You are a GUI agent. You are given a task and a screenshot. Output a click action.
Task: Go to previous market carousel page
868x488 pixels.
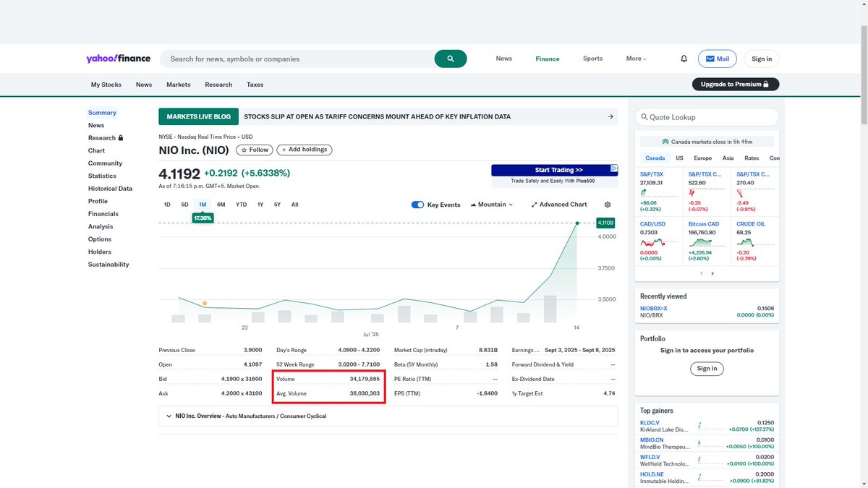click(x=701, y=273)
